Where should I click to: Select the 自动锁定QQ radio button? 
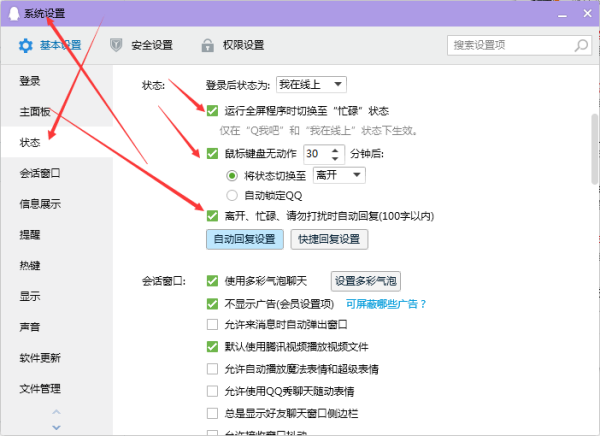point(232,196)
